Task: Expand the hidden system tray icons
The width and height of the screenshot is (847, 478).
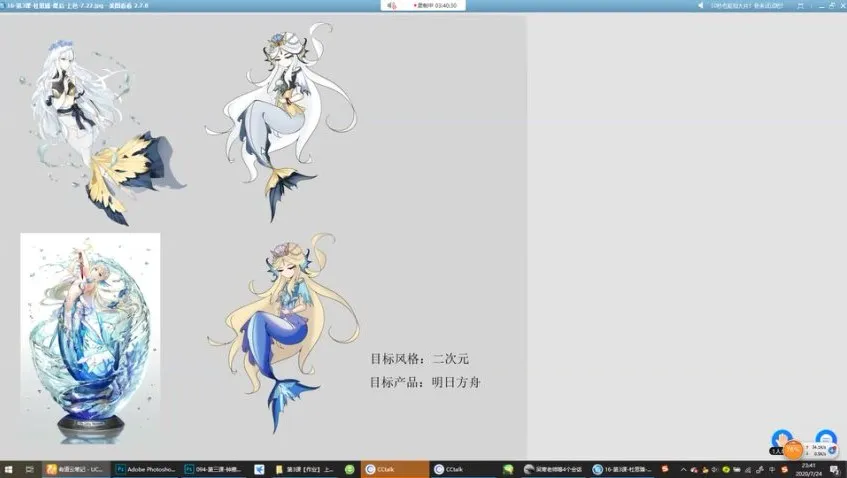Action: click(x=684, y=469)
